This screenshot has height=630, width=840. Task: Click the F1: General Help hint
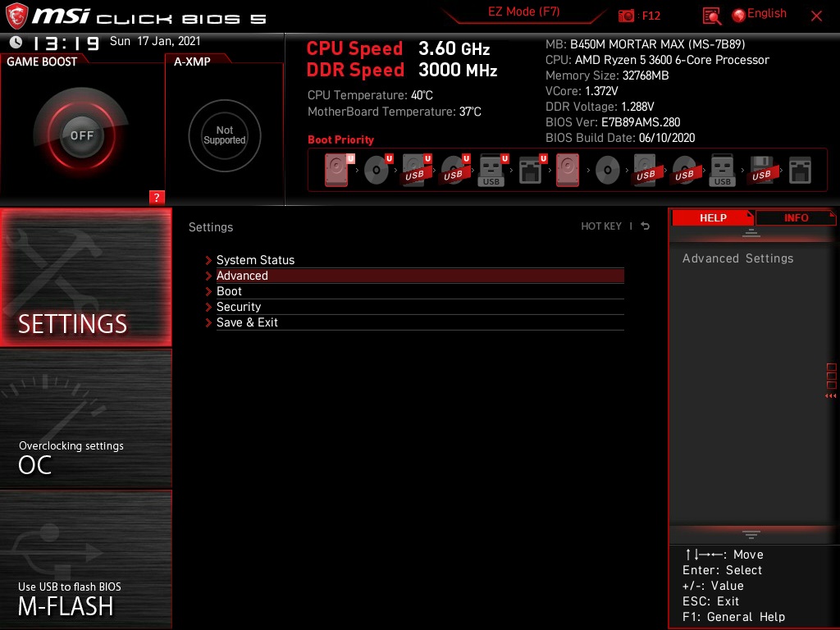733,617
